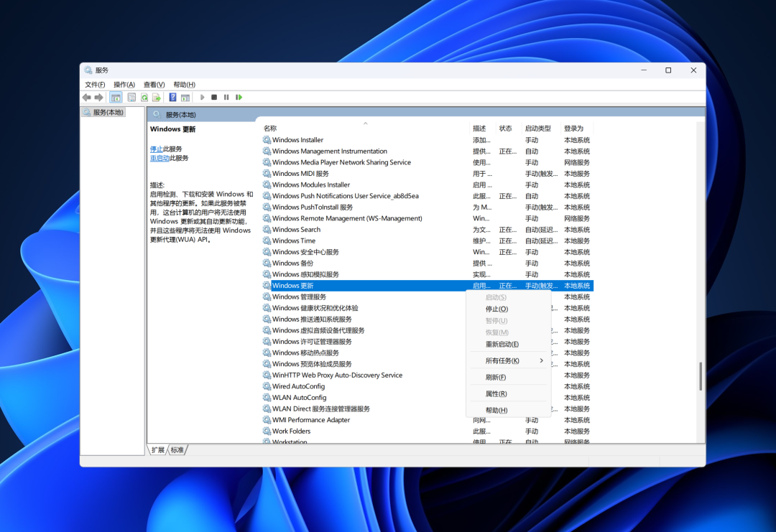
Task: Click the Refresh toolbar icon
Action: click(x=144, y=97)
